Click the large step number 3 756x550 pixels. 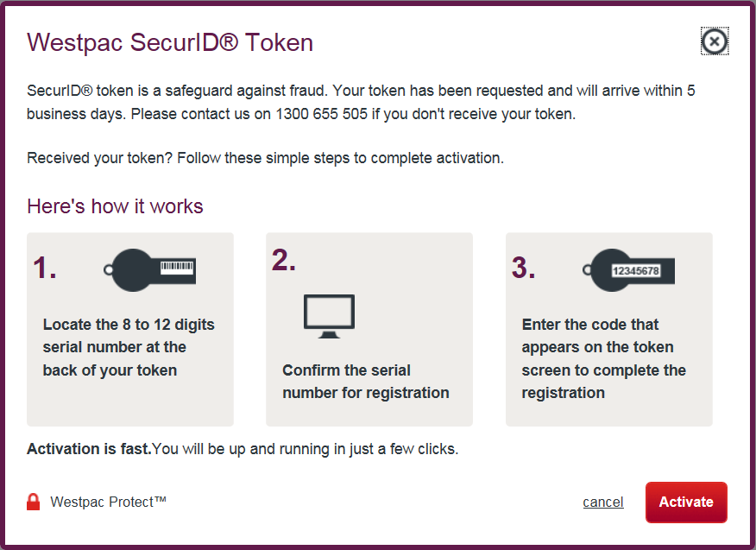click(523, 269)
